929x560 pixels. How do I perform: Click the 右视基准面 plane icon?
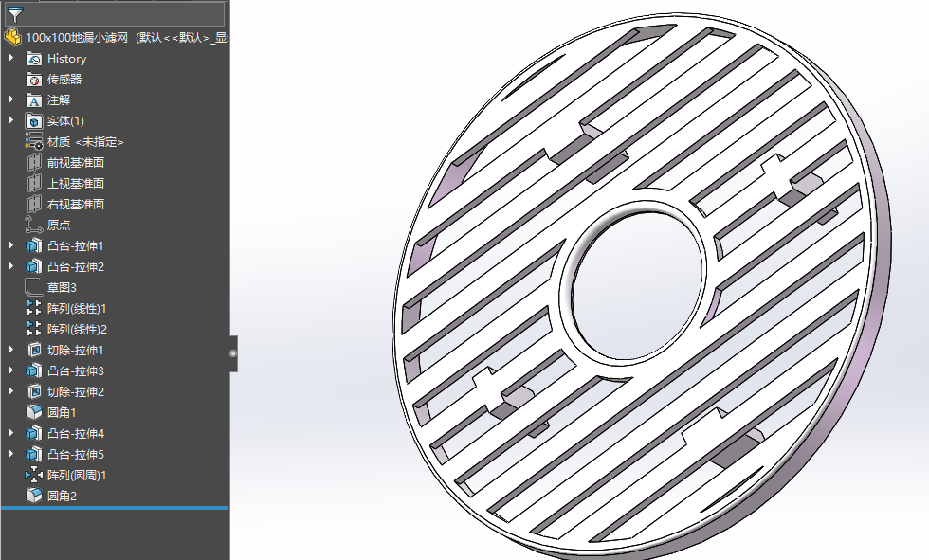pos(34,205)
